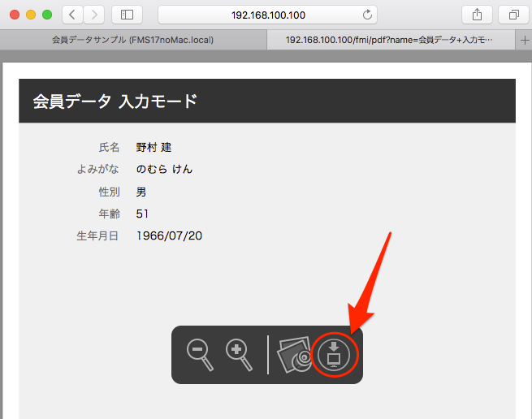Zoom out with the minus magnifier
This screenshot has height=419, width=532.
point(200,355)
